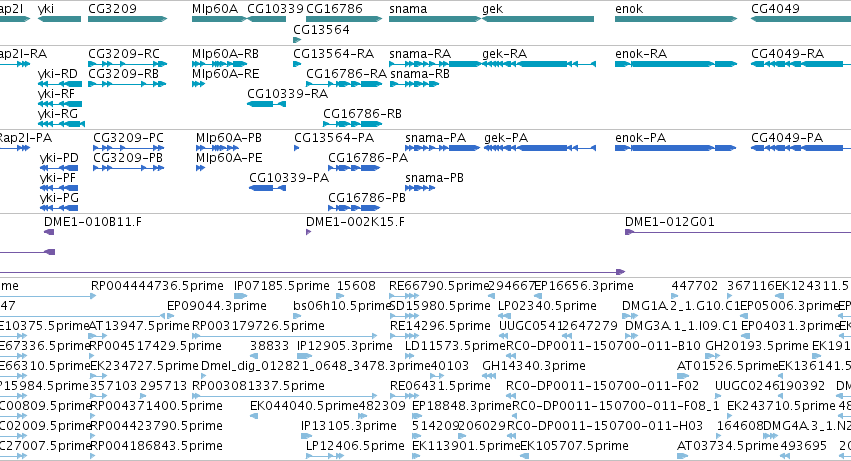Image resolution: width=851 pixels, height=461 pixels.
Task: Select protein enok-PA
Action: (x=640, y=138)
